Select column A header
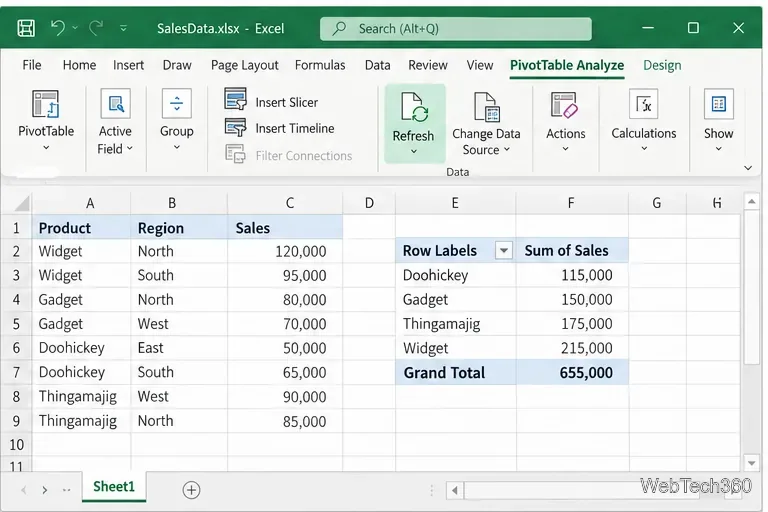 pyautogui.click(x=90, y=203)
